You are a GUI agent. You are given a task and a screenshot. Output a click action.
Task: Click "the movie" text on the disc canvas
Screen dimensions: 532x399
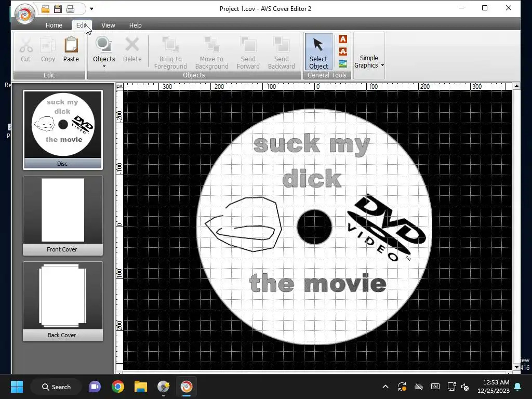point(317,283)
